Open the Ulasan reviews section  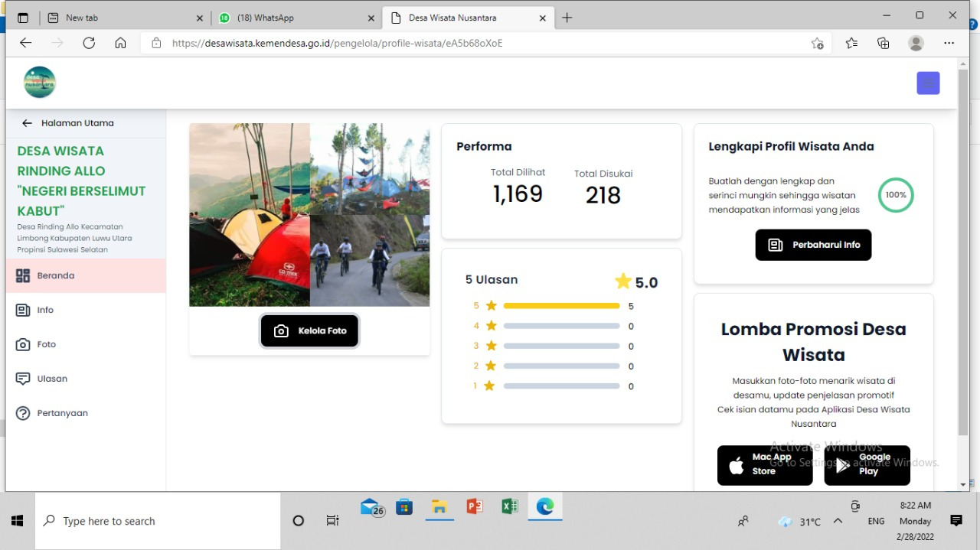(x=52, y=379)
